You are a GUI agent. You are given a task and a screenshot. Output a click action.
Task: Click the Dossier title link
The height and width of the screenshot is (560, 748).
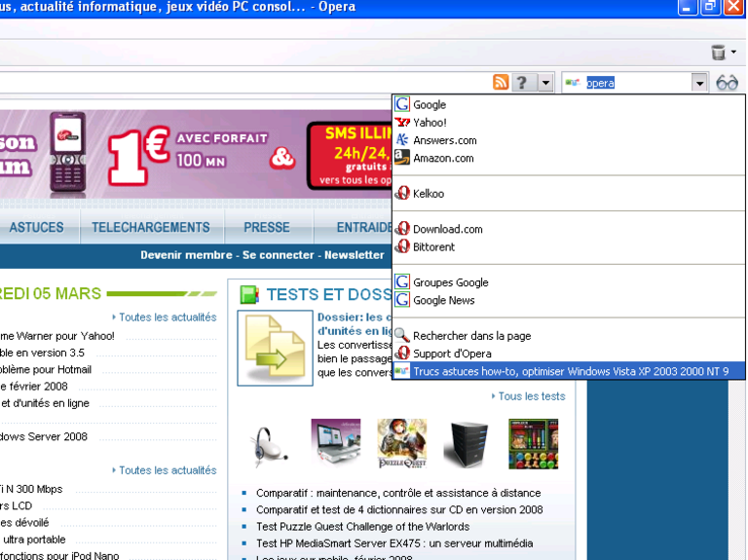click(355, 324)
